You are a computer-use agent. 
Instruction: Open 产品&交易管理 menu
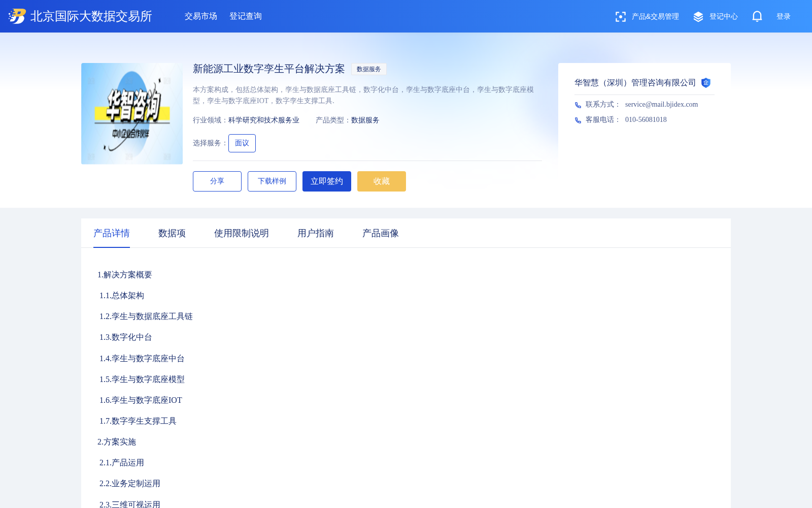click(655, 17)
